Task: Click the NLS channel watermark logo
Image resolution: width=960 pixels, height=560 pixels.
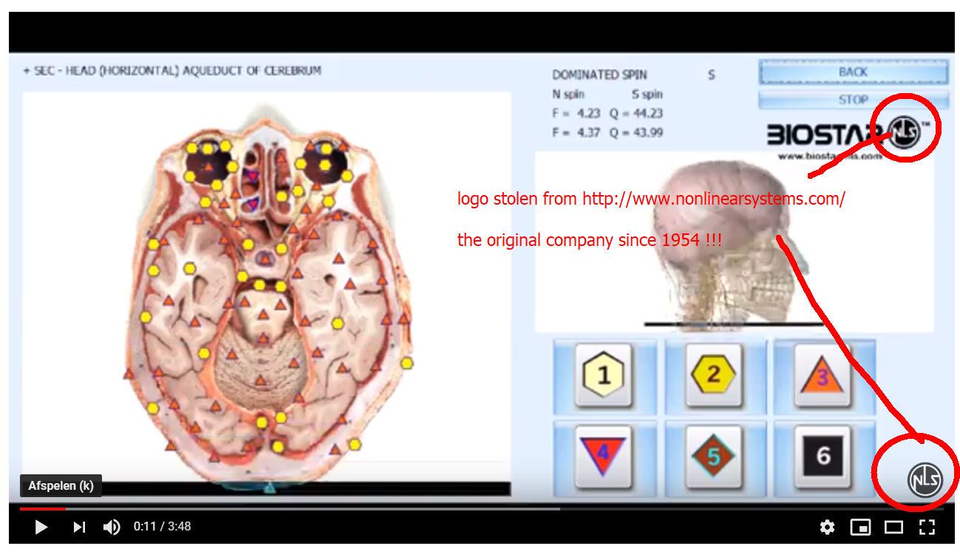Action: 925,480
